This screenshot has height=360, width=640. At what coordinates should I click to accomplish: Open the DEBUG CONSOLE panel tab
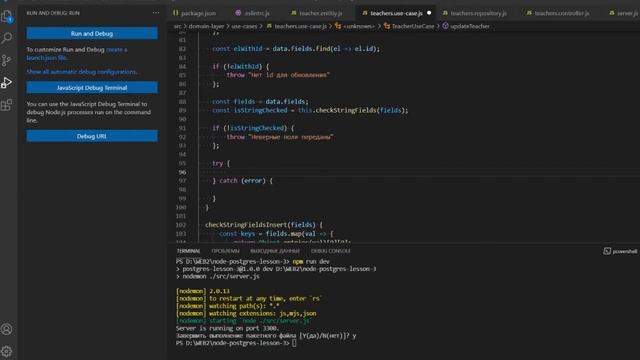pyautogui.click(x=331, y=251)
